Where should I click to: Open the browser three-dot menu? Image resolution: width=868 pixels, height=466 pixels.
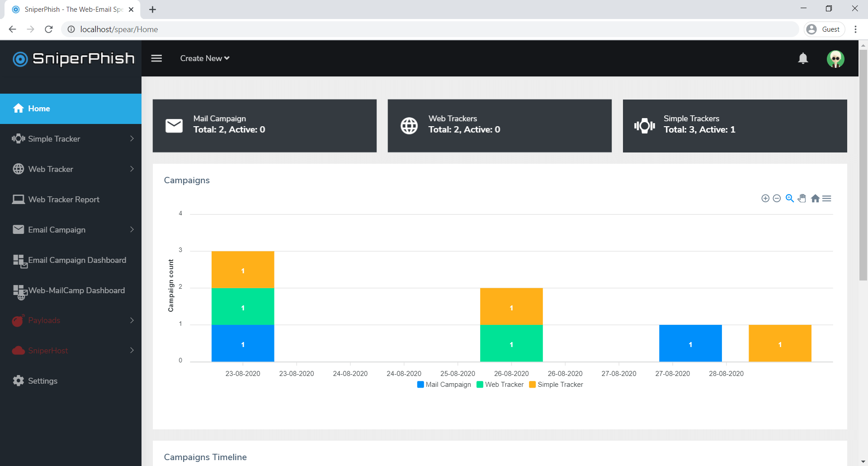[x=855, y=29]
